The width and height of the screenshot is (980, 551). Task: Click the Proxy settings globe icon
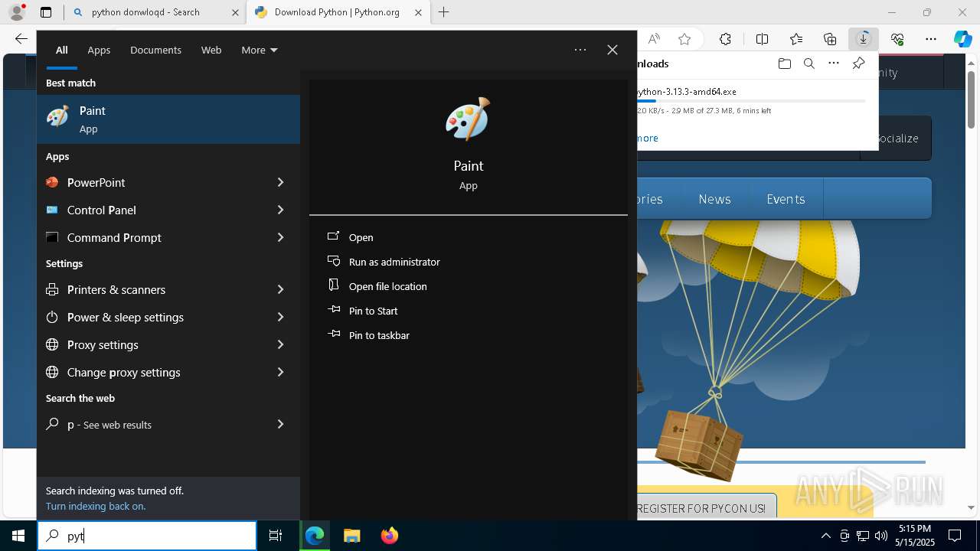click(52, 344)
